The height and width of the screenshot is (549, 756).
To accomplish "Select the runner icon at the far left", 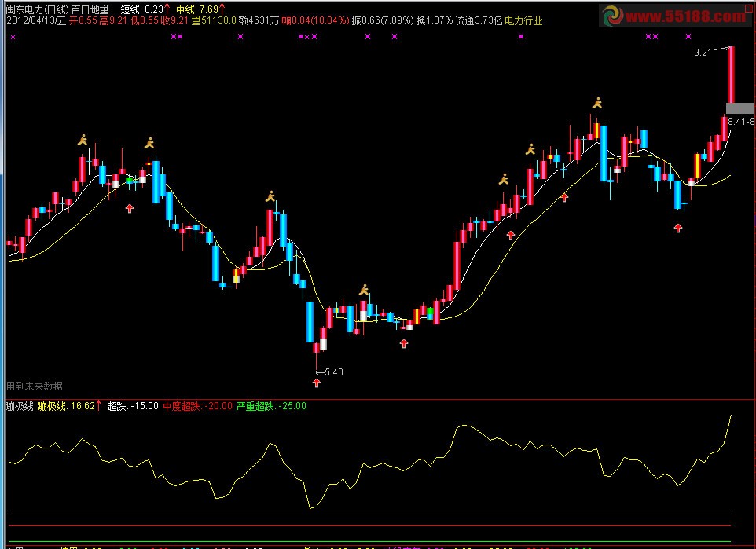I will click(83, 141).
